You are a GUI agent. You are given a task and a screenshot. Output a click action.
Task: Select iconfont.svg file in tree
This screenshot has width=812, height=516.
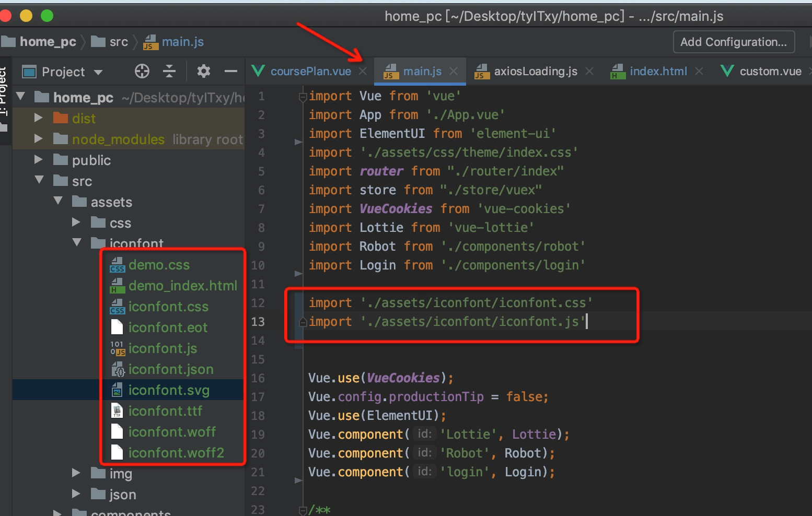point(169,390)
